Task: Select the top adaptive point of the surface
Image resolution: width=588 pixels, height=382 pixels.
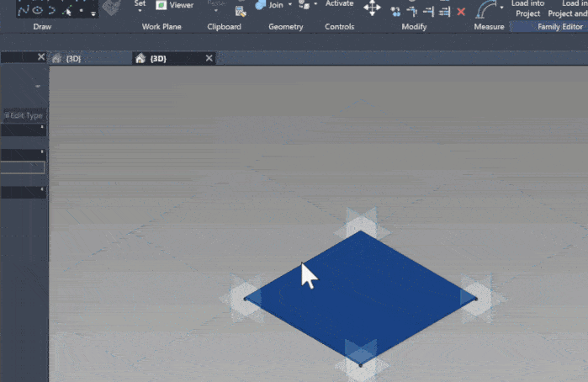Action: point(361,231)
